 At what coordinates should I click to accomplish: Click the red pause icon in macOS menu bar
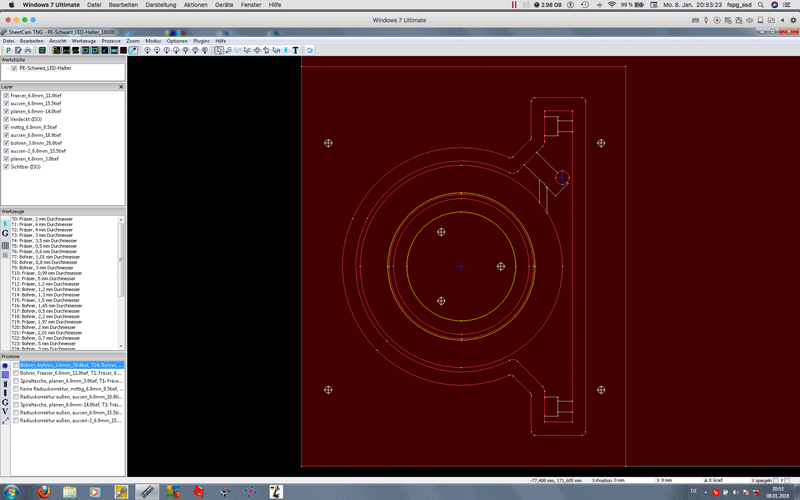[514, 5]
